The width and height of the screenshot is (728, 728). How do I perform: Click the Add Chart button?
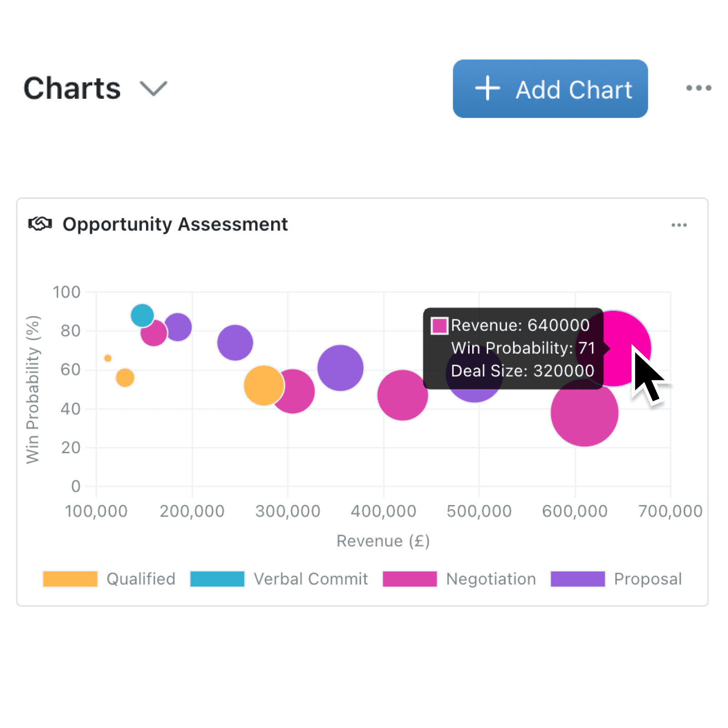pos(550,89)
